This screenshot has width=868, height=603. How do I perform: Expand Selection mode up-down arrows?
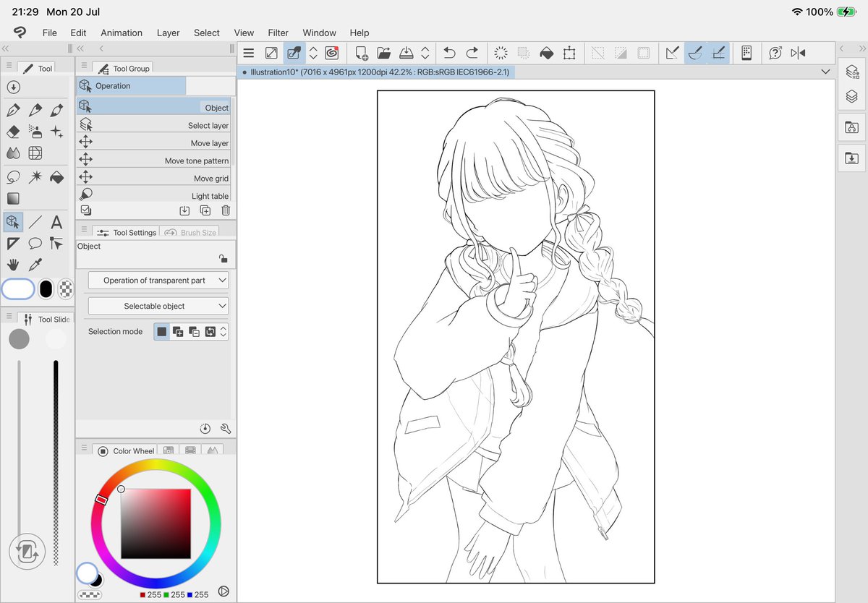pyautogui.click(x=224, y=332)
